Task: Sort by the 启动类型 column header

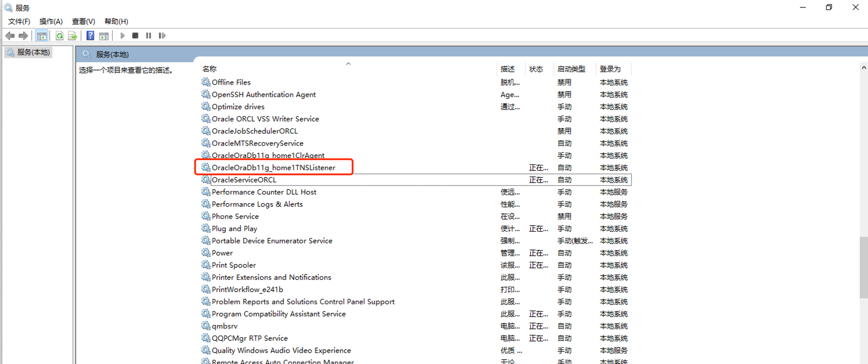Action: click(571, 69)
